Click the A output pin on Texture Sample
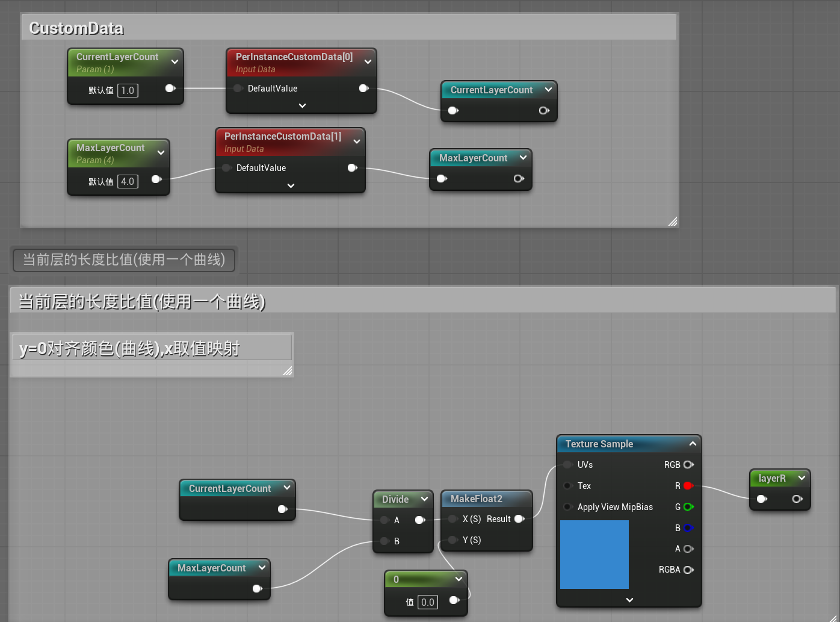 coord(688,549)
